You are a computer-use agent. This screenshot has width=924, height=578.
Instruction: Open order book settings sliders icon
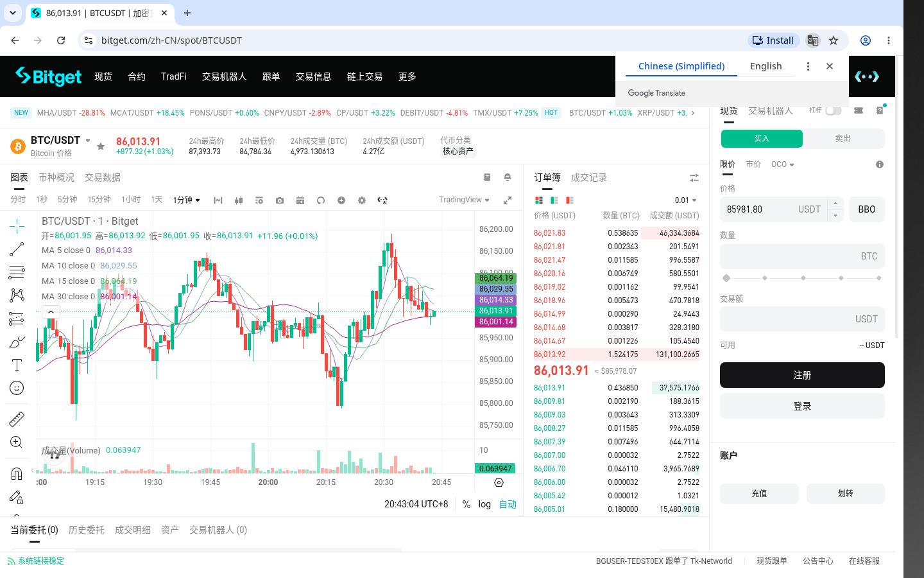click(x=694, y=178)
